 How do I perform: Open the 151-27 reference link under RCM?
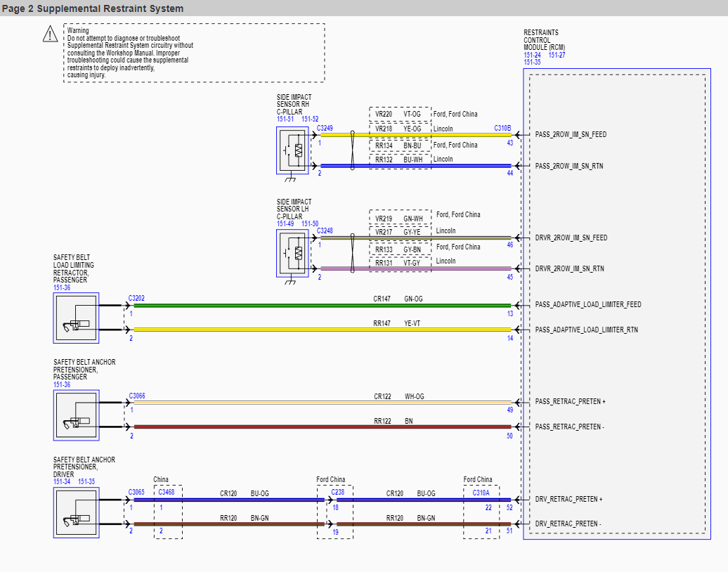click(x=557, y=55)
